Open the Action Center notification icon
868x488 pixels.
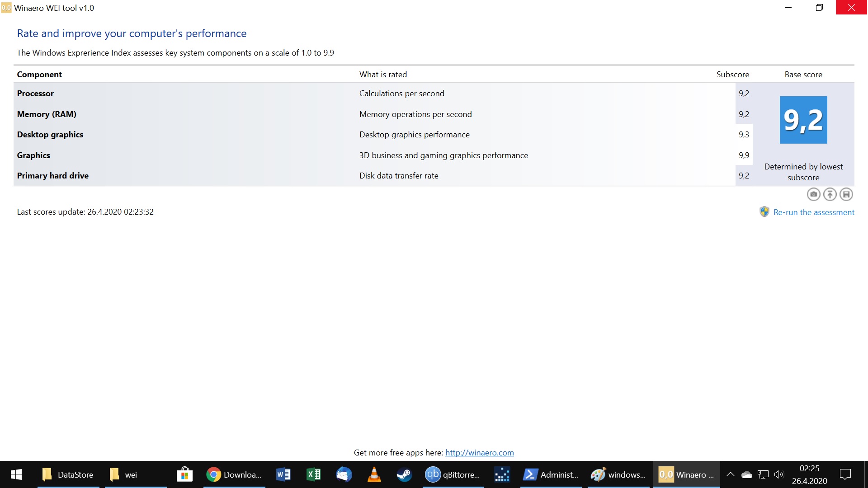(x=844, y=474)
